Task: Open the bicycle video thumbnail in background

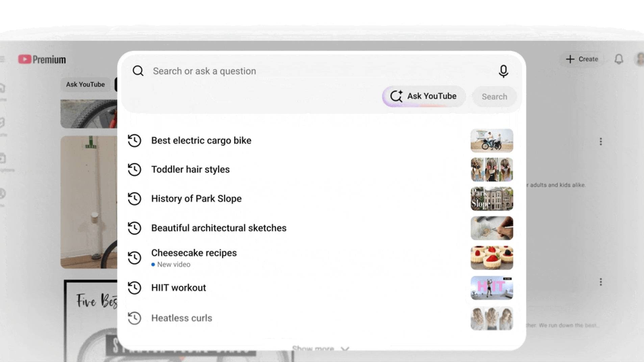Action: 89,202
